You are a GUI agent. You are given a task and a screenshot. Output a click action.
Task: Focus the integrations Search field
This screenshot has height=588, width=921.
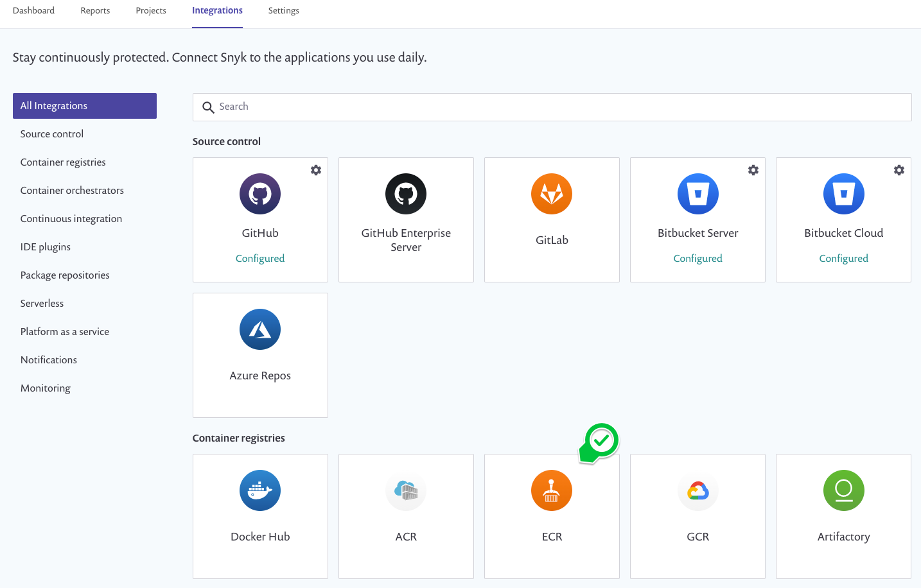click(552, 107)
